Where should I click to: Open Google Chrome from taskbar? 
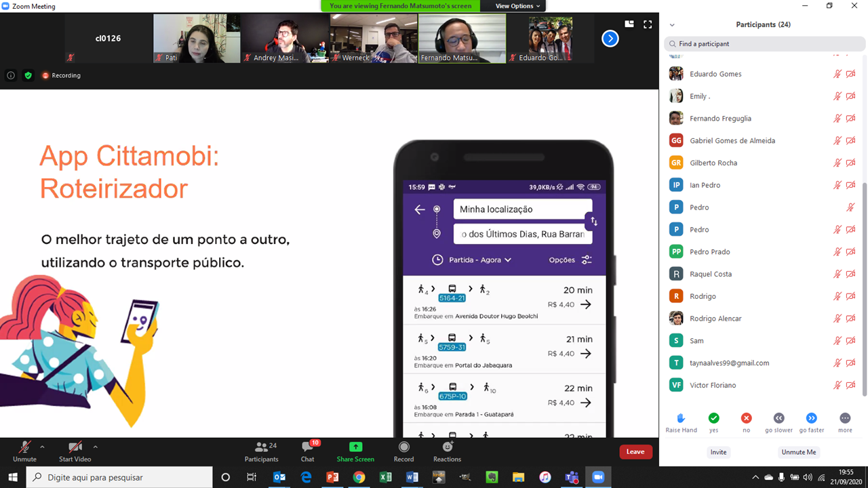pos(359,477)
